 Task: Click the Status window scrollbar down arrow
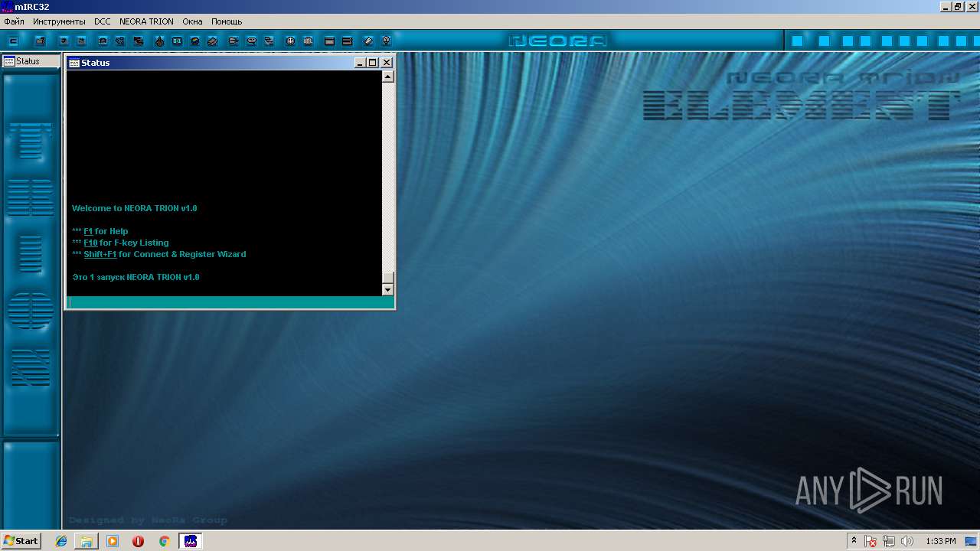point(387,289)
